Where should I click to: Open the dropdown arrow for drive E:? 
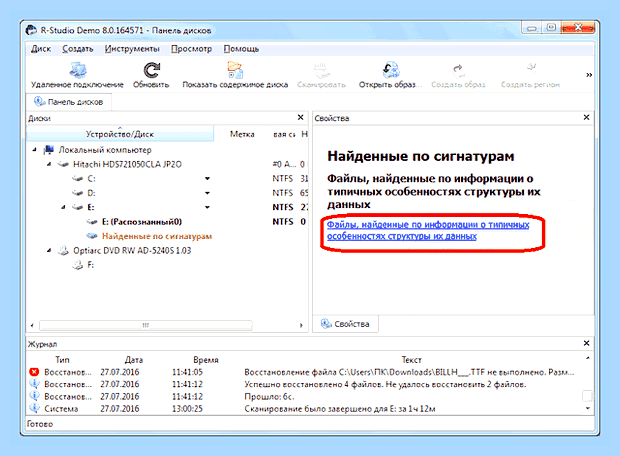click(207, 207)
